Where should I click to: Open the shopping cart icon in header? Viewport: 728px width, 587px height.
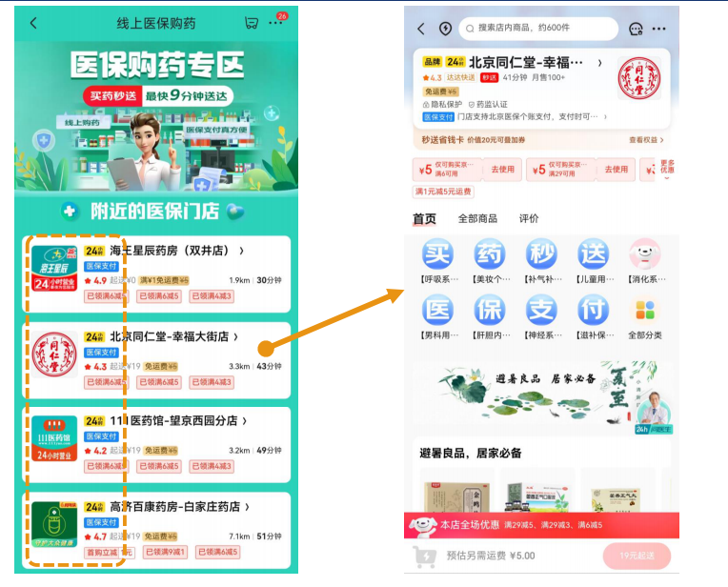252,23
